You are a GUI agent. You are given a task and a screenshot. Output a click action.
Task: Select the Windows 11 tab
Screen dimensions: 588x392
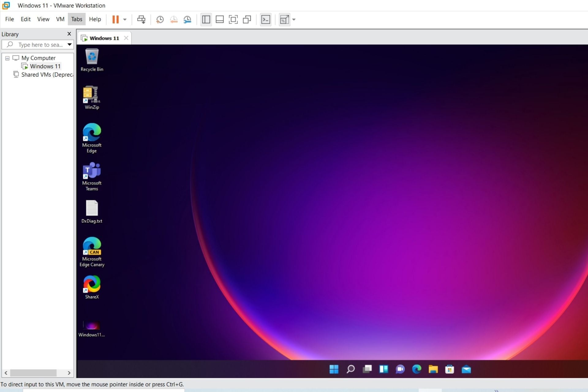pos(104,38)
